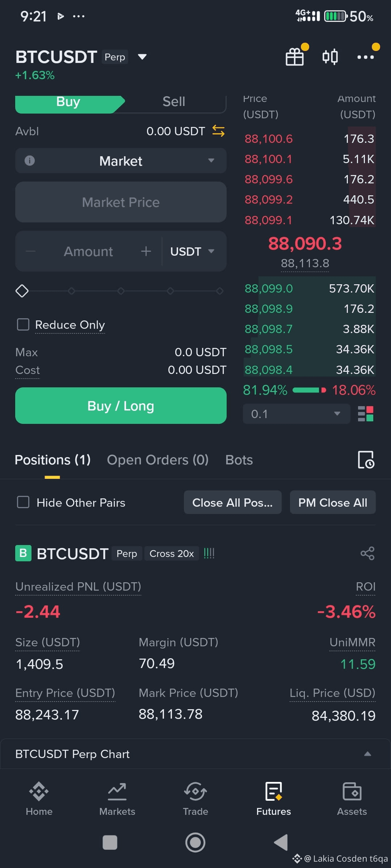The width and height of the screenshot is (391, 868).
Task: Click the Market order info icon
Action: pyautogui.click(x=30, y=161)
